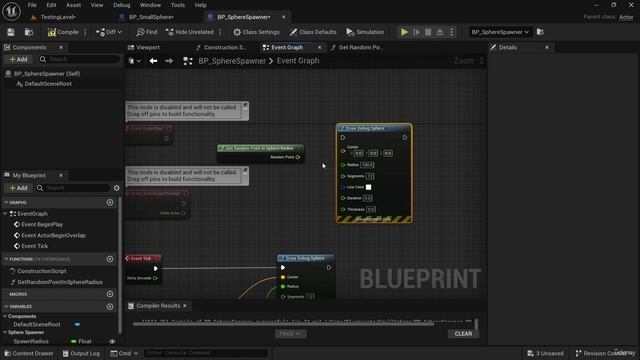Navigate forward in graph history
Viewport: 640px width, 360px height.
(x=169, y=61)
